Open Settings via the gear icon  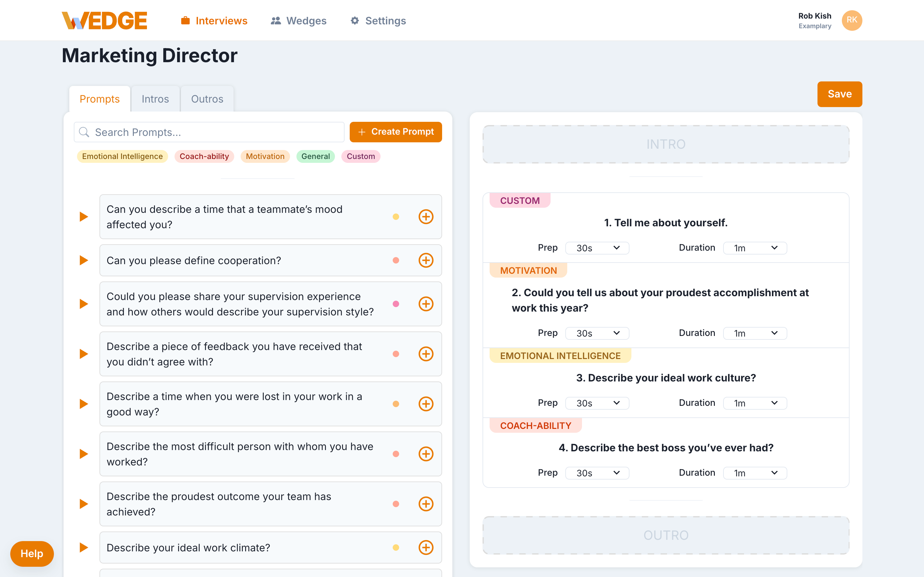[355, 21]
